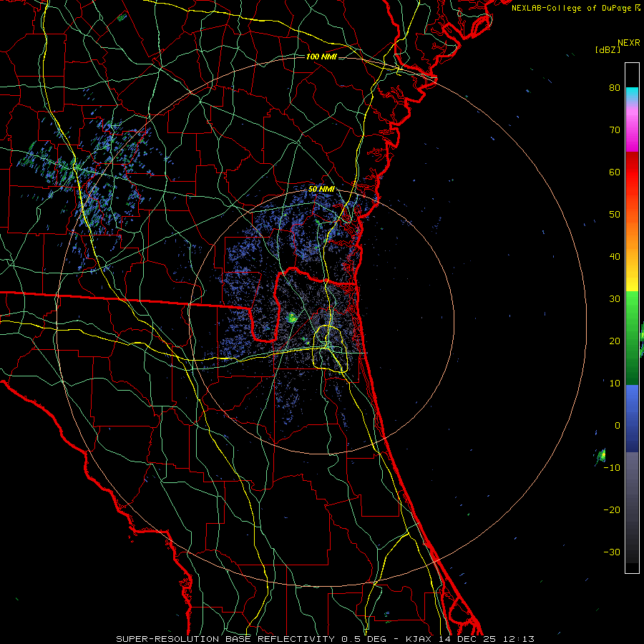The image size is (644, 644).
Task: Select the "-30" value on the dBZ scale
Action: click(x=612, y=552)
